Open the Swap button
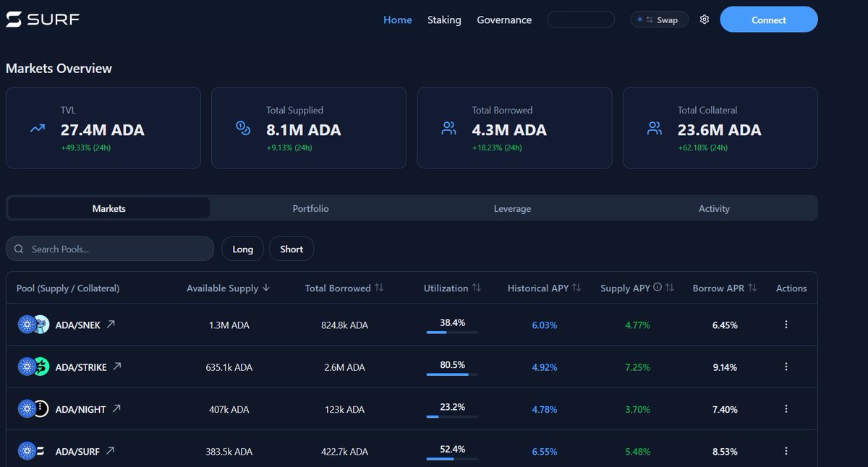 coord(659,20)
